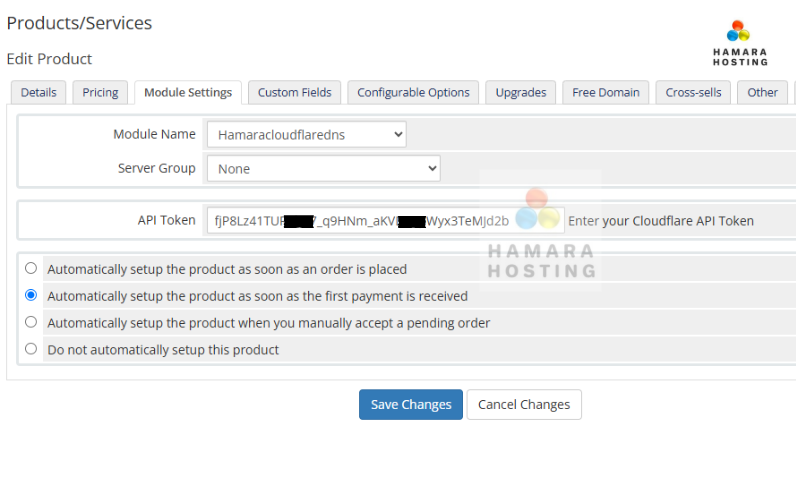Click the Products/Services heading
This screenshot has width=800, height=500.
click(x=79, y=23)
